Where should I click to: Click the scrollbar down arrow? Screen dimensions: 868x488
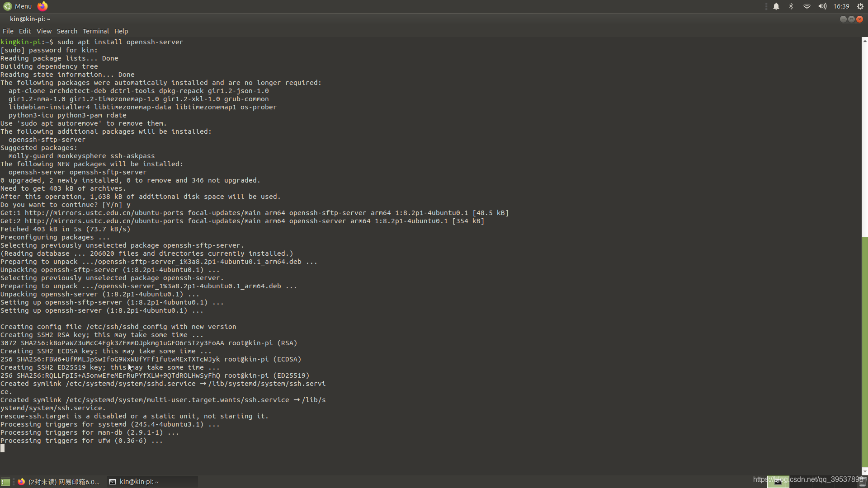865,472
